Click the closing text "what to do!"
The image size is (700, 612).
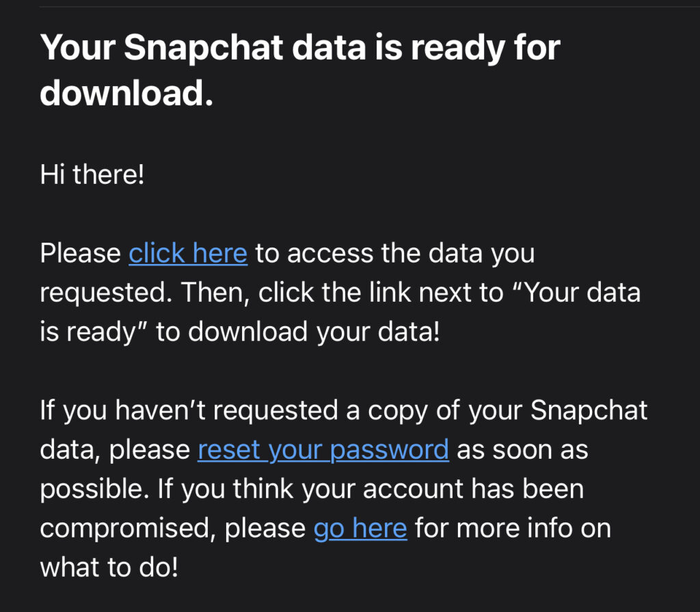[x=109, y=568]
